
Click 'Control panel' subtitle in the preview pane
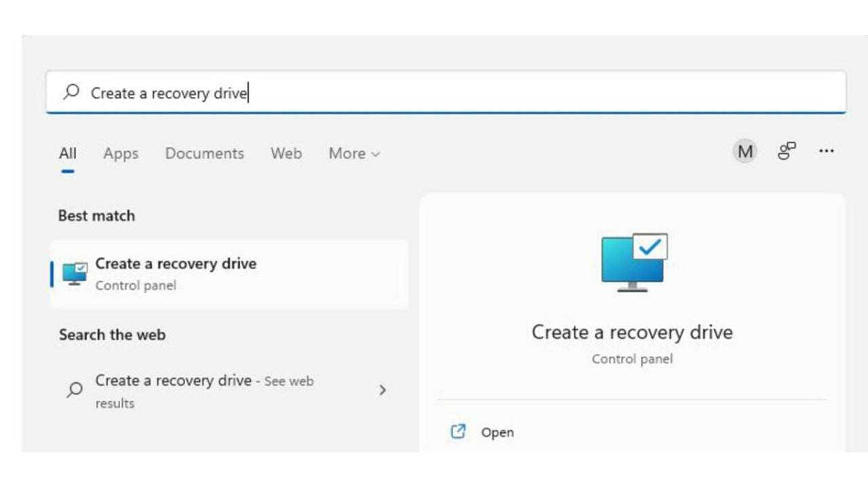[x=632, y=359]
